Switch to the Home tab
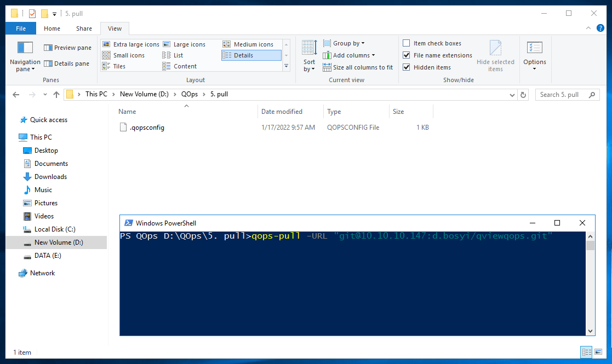The image size is (612, 364). point(52,28)
